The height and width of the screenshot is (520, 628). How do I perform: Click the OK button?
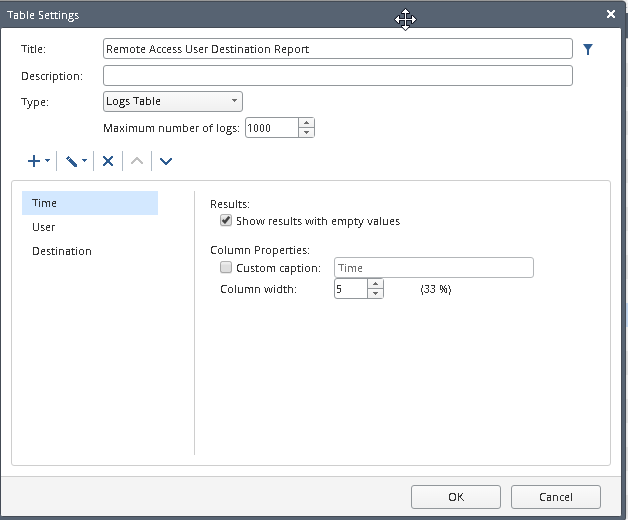point(456,497)
